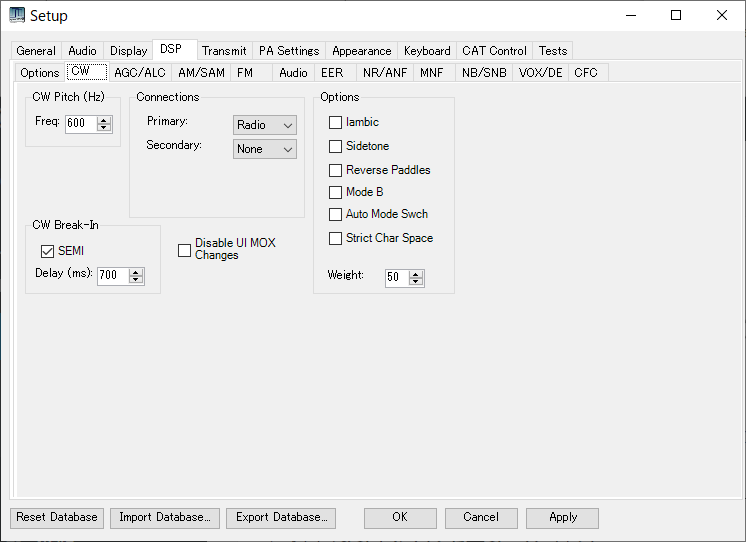Select the NR/ANF sub-tab
The height and width of the screenshot is (542, 746).
tap(385, 73)
